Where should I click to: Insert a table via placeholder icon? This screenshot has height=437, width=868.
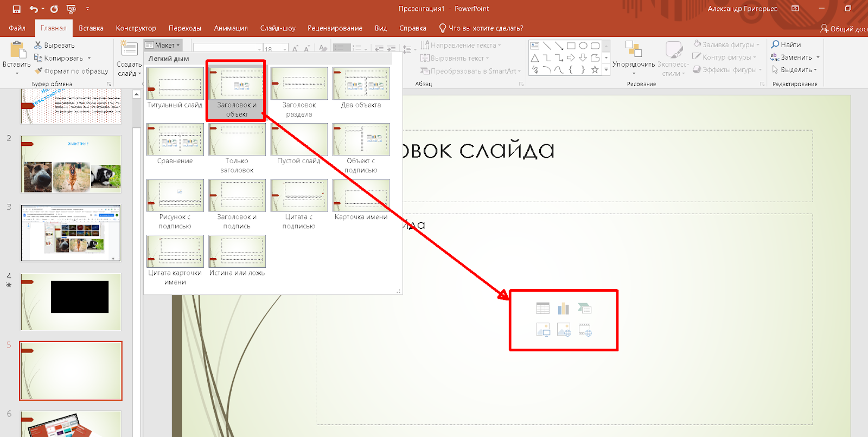[542, 309]
